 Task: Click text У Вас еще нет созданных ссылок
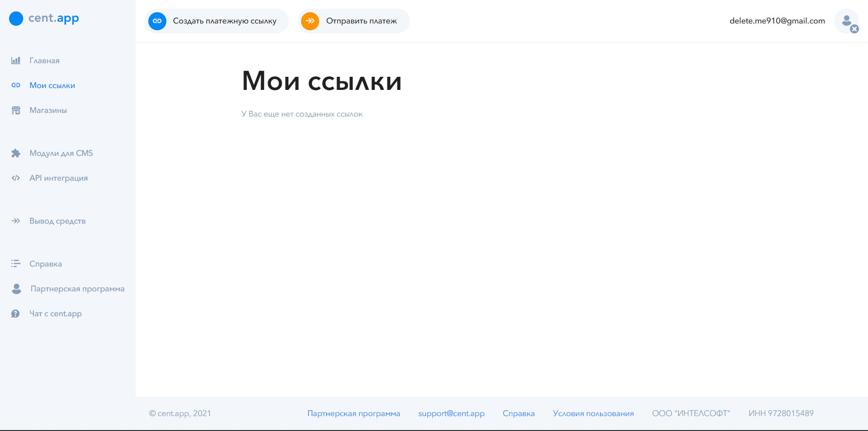pos(302,114)
